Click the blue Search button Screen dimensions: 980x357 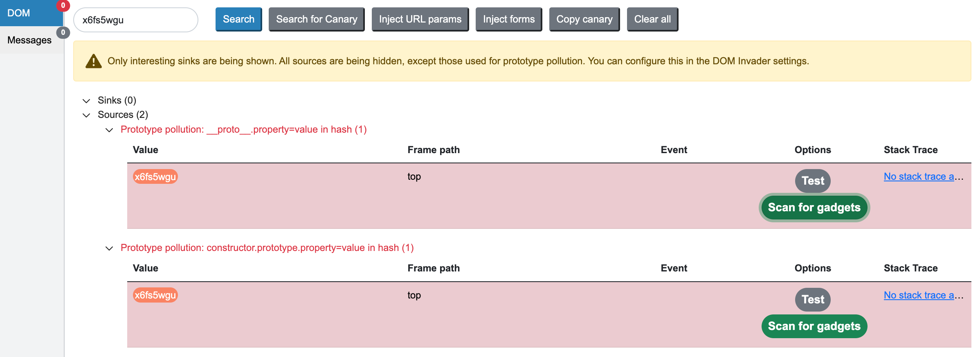(x=238, y=19)
